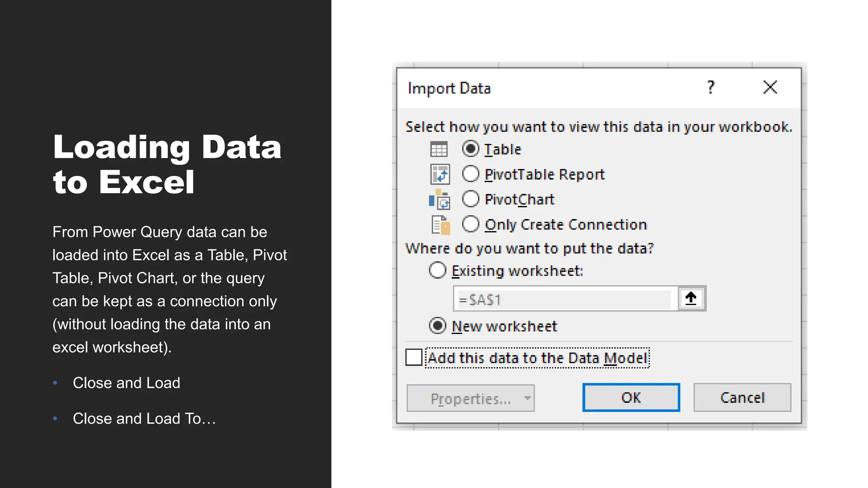Click the Import Data help question mark
Image resolution: width=868 pixels, height=488 pixels.
pyautogui.click(x=711, y=87)
